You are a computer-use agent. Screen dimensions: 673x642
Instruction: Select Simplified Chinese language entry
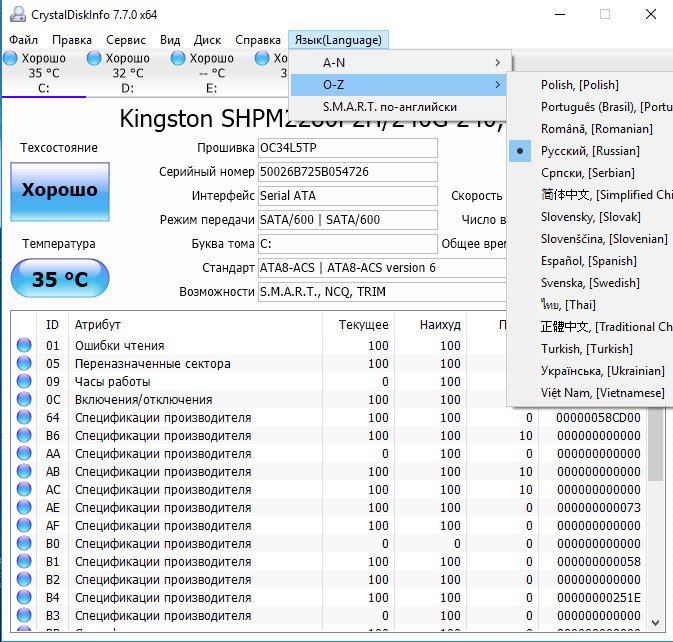pos(591,195)
